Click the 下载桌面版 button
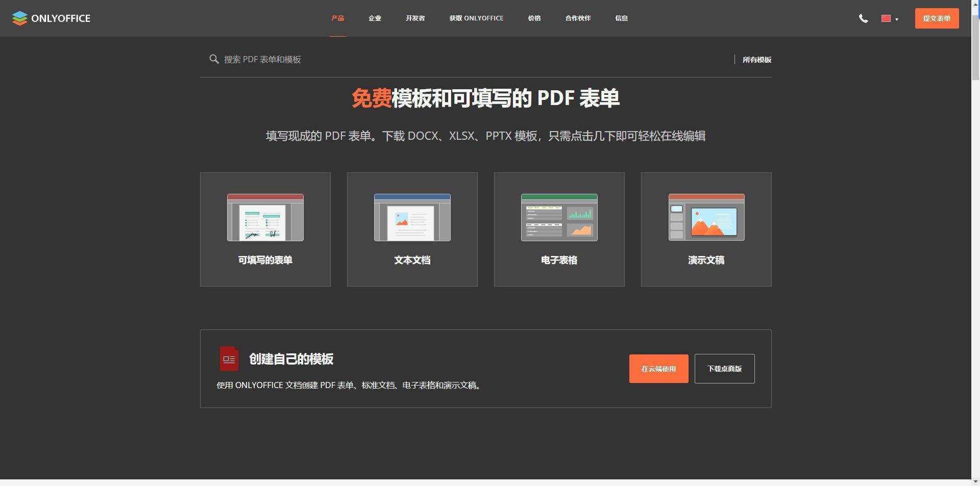 [724, 368]
